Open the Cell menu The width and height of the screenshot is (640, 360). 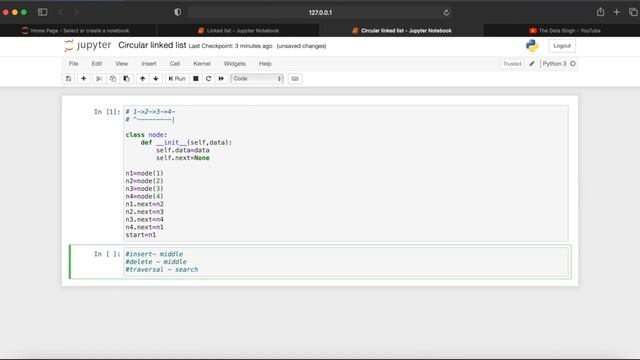click(175, 64)
